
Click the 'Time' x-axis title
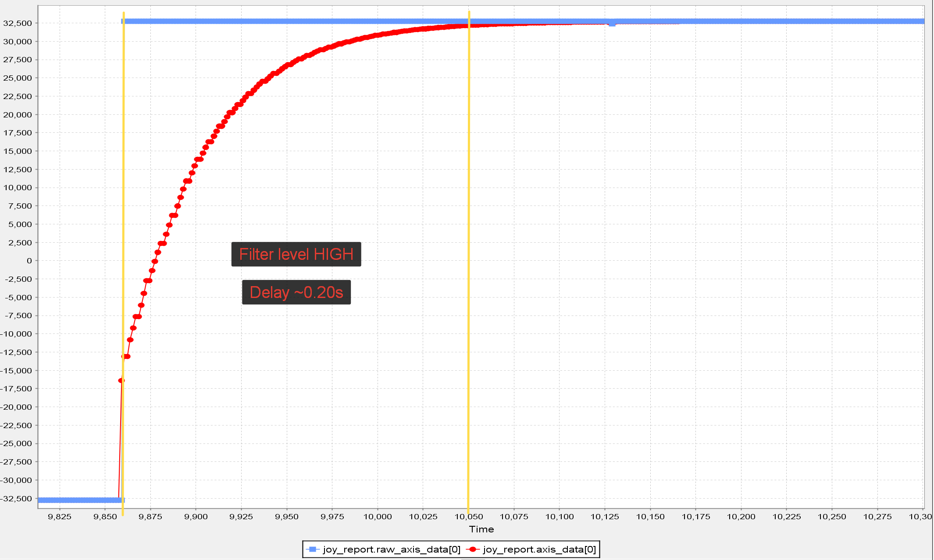(481, 529)
